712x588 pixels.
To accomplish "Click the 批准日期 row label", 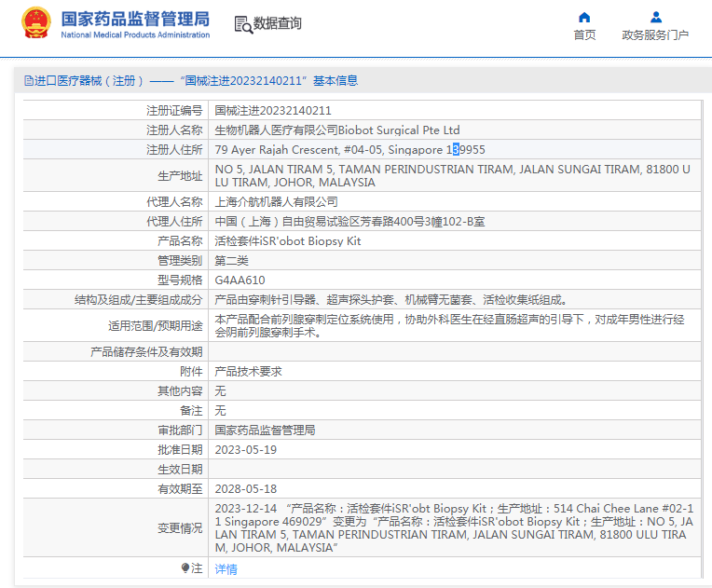I will point(180,449).
